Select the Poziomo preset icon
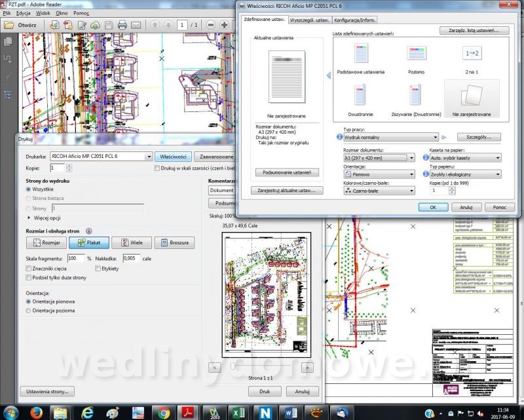This screenshot has width=524, height=420. click(x=416, y=54)
